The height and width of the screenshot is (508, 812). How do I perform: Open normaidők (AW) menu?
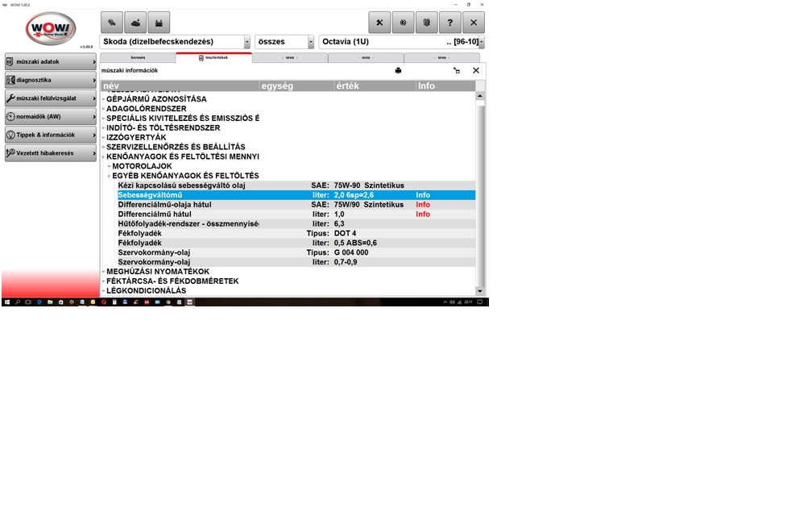50,117
